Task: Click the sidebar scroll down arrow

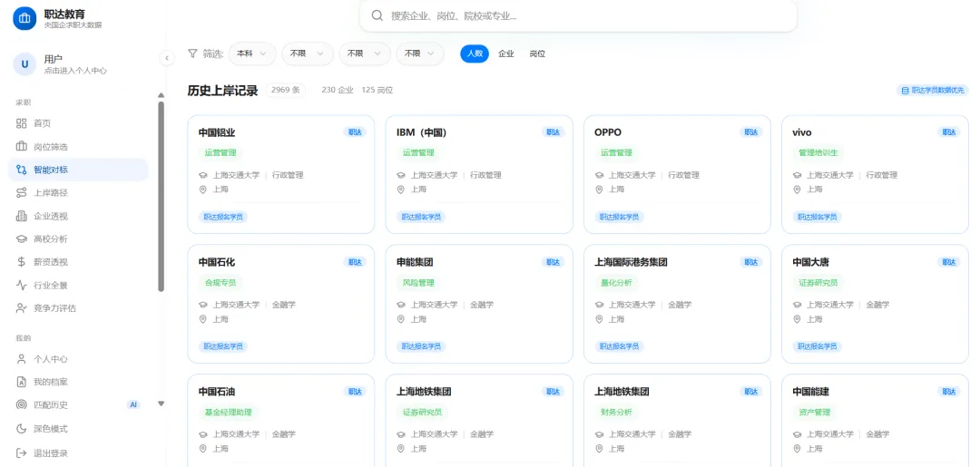Action: (x=162, y=404)
